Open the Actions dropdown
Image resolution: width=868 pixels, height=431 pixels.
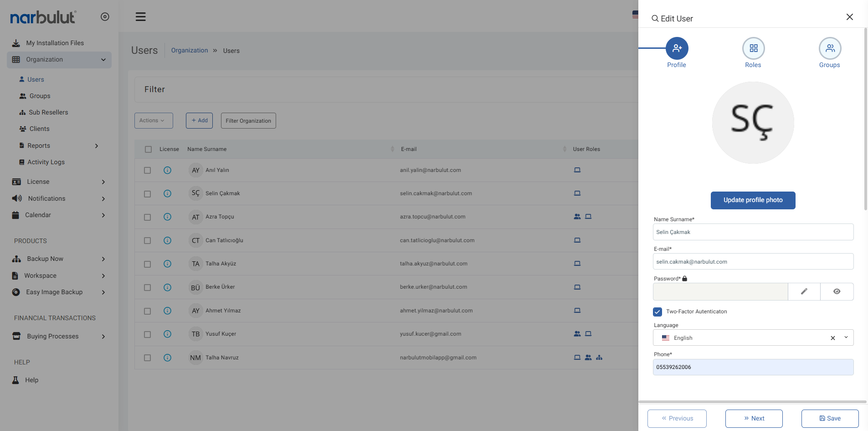(x=154, y=120)
